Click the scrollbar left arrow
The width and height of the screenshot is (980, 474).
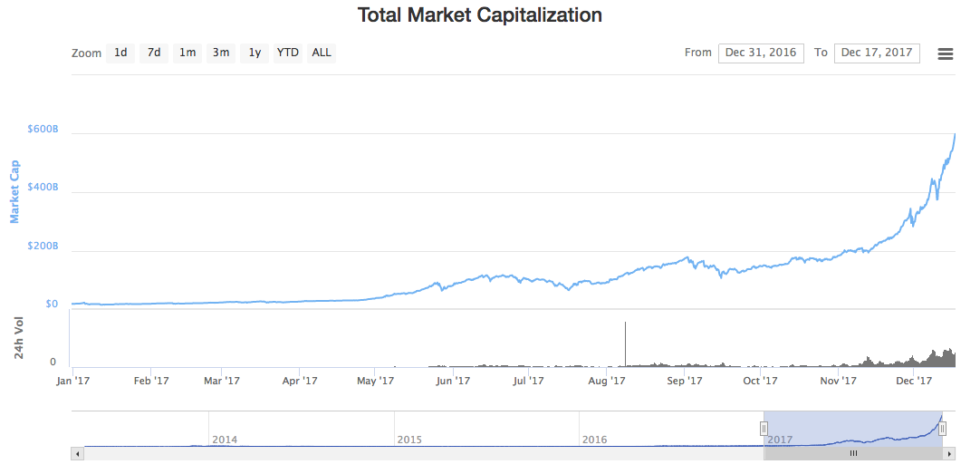click(78, 453)
